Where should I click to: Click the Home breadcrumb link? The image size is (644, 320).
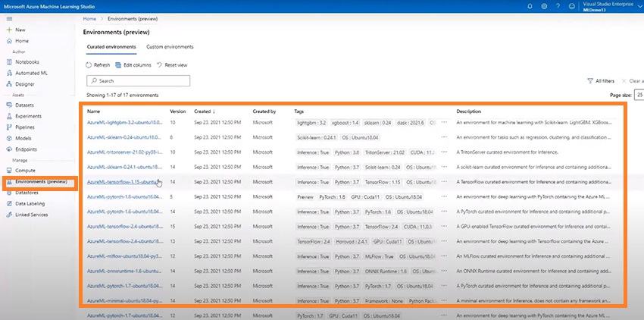coord(89,18)
